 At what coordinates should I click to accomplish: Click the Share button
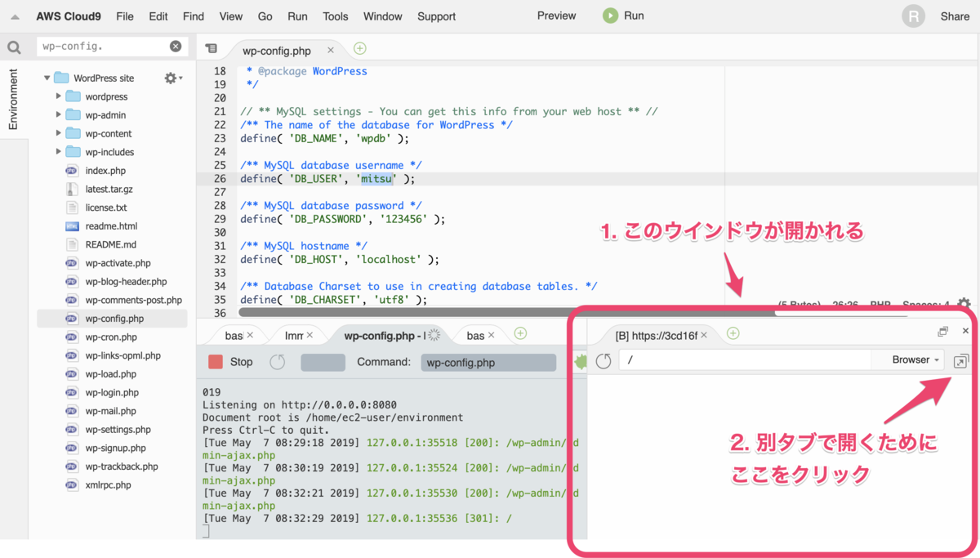[955, 16]
